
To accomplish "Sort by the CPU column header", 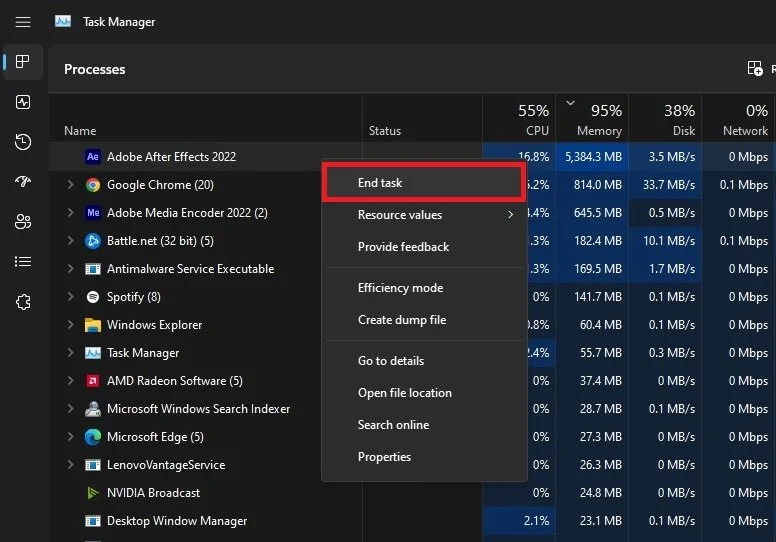I will pos(519,119).
